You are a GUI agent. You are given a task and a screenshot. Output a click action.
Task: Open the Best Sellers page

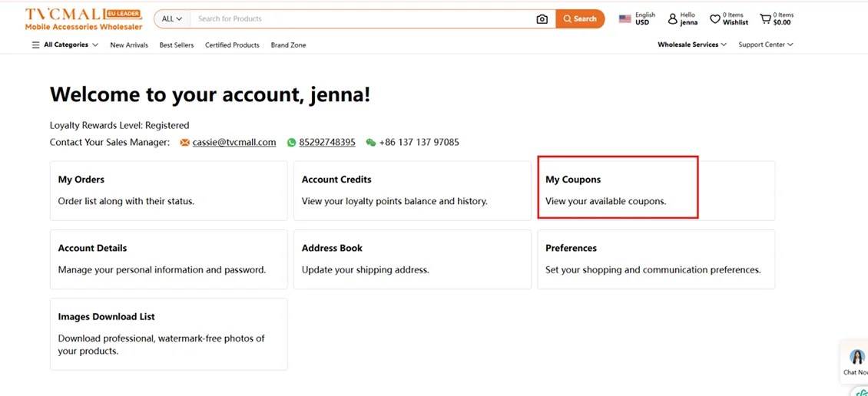coord(177,45)
